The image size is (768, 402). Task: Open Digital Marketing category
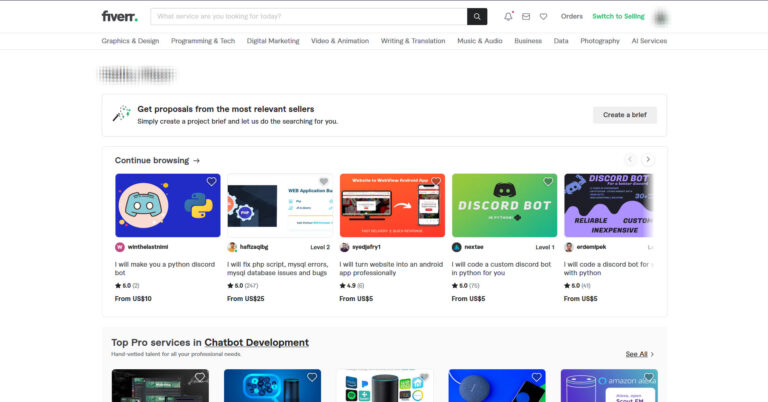click(273, 41)
